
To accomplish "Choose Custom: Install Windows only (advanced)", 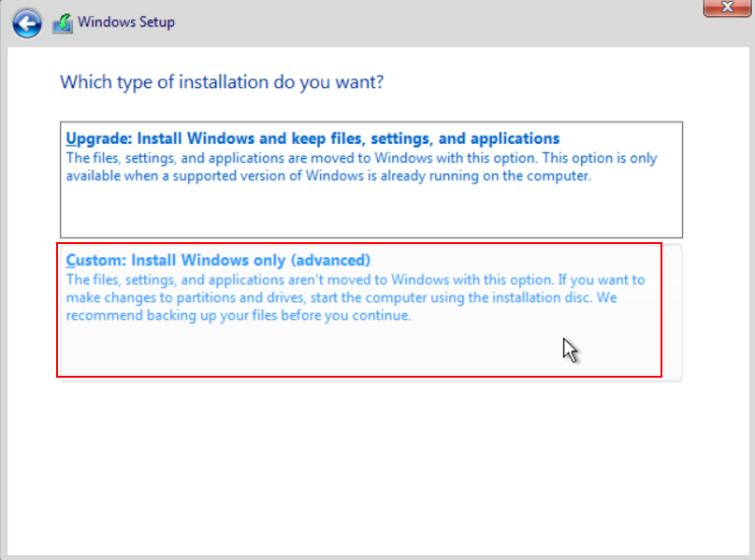I will coord(218,260).
